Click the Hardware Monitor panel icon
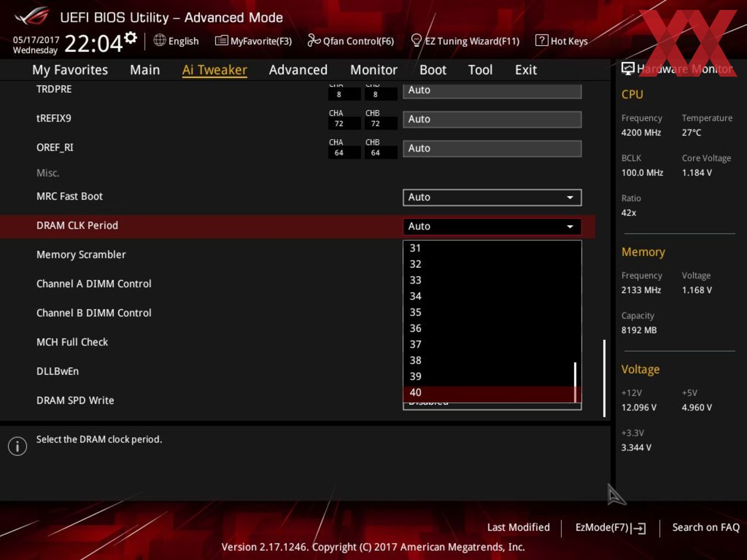Viewport: 747px width, 560px height. [628, 69]
